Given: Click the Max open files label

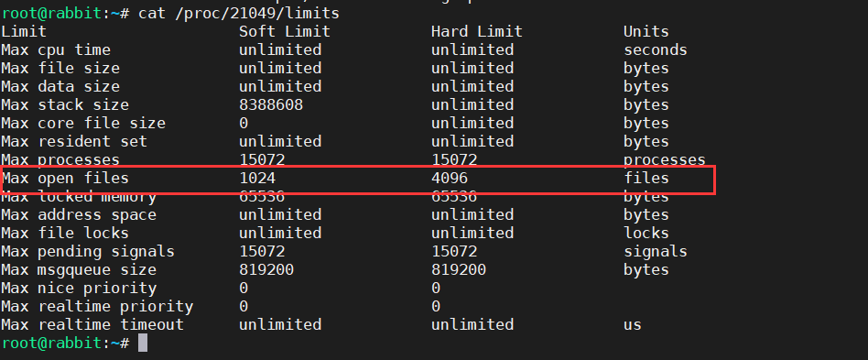Looking at the screenshot, I should coord(65,179).
